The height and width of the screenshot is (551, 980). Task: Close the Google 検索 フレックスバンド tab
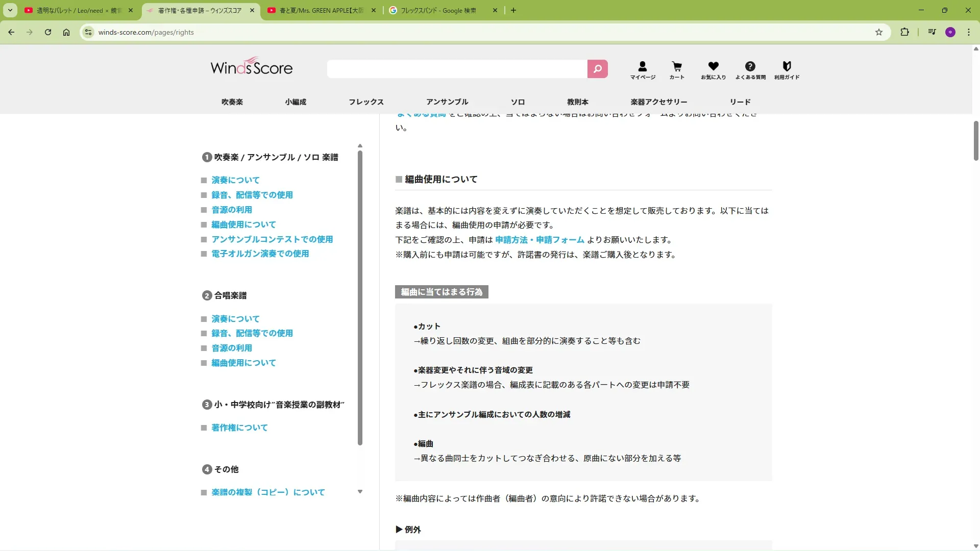coord(495,10)
